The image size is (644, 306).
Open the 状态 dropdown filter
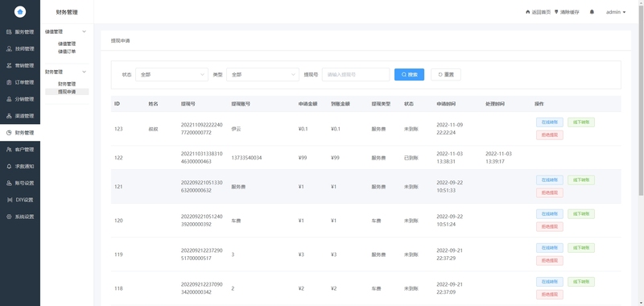(x=171, y=75)
